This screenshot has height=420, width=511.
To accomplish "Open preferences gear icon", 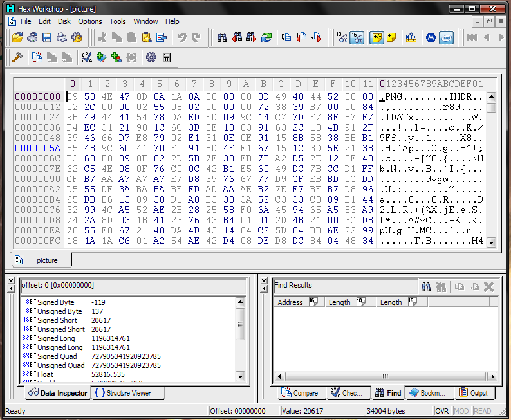I will (151, 58).
